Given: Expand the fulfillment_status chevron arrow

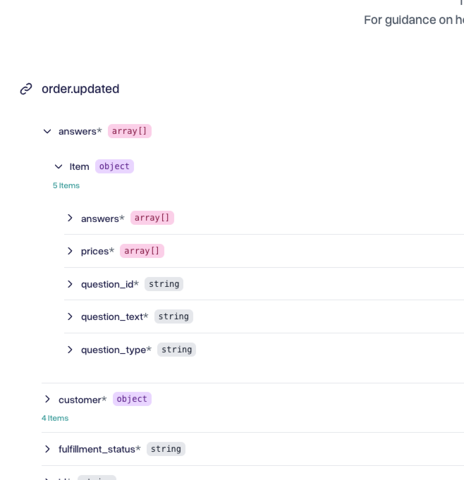Looking at the screenshot, I should click(47, 449).
